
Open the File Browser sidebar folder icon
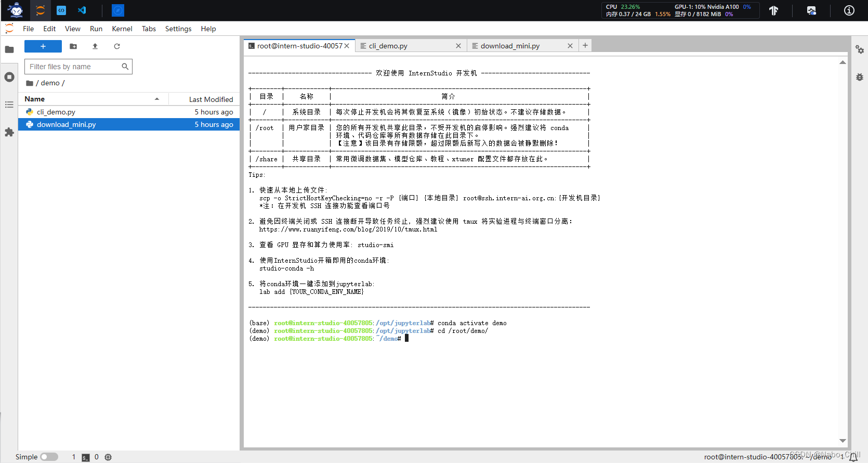[x=9, y=49]
